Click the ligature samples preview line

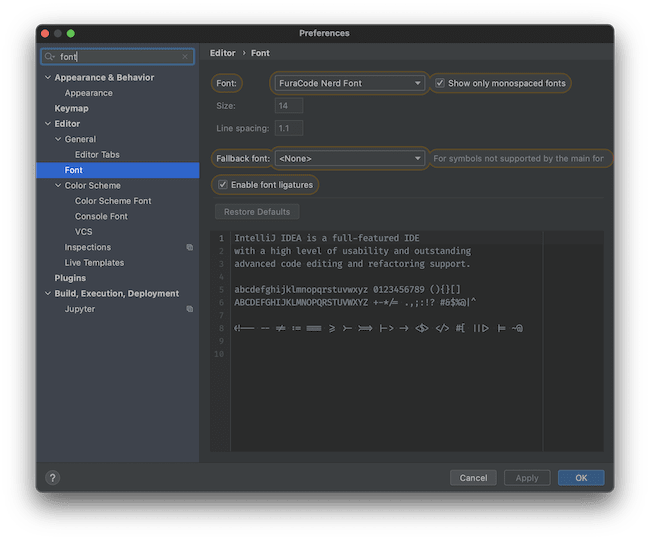[378, 328]
